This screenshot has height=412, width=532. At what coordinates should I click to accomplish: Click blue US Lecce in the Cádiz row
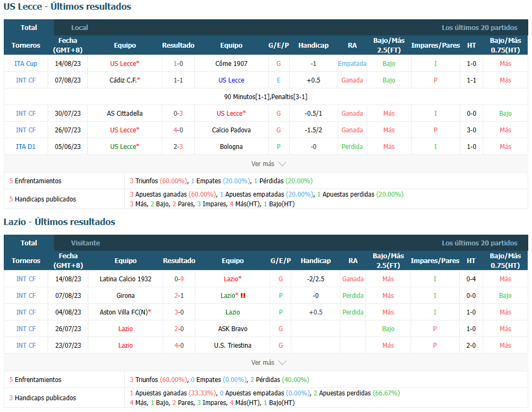231,80
